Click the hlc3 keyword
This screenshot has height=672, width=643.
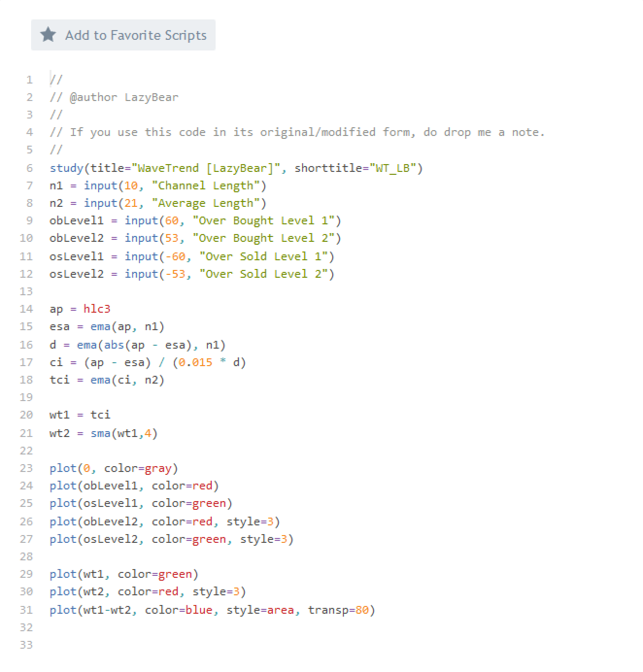point(97,309)
